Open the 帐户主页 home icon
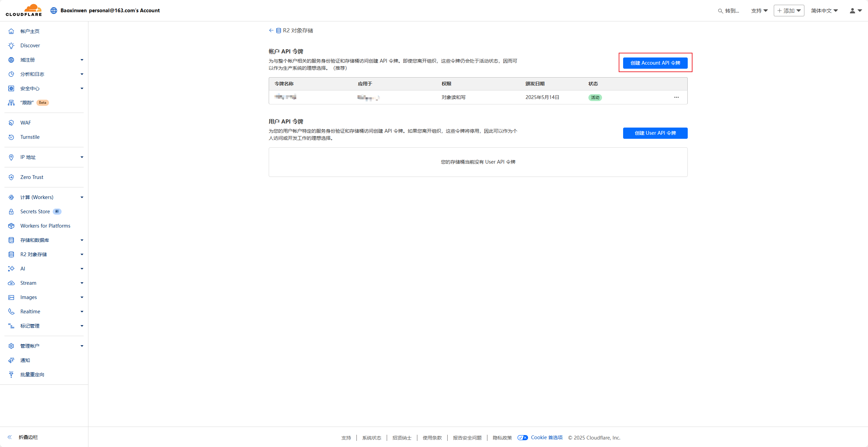This screenshot has width=868, height=447. point(11,31)
